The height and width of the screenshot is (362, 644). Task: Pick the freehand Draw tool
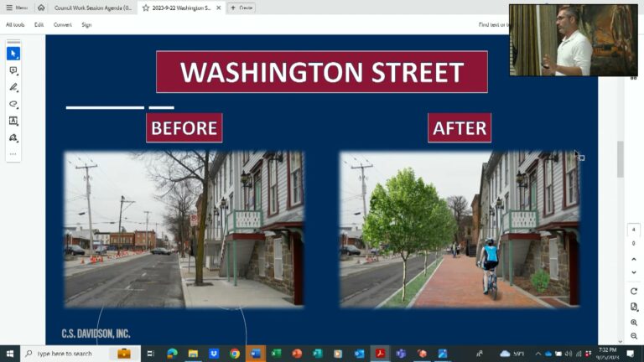point(13,104)
